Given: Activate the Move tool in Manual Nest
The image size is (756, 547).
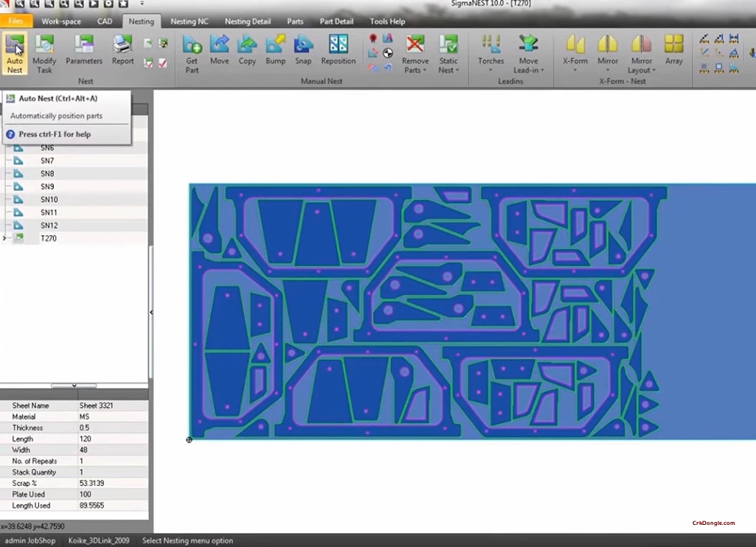Looking at the screenshot, I should click(x=219, y=50).
